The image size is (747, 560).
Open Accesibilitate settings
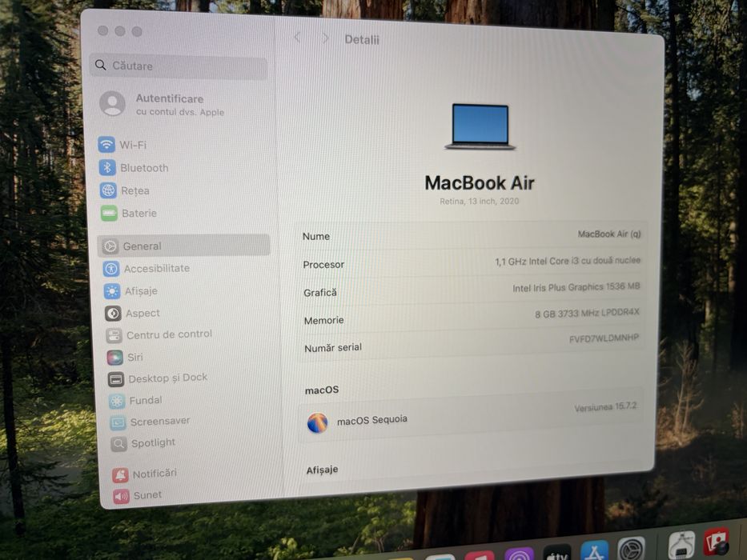(147, 269)
